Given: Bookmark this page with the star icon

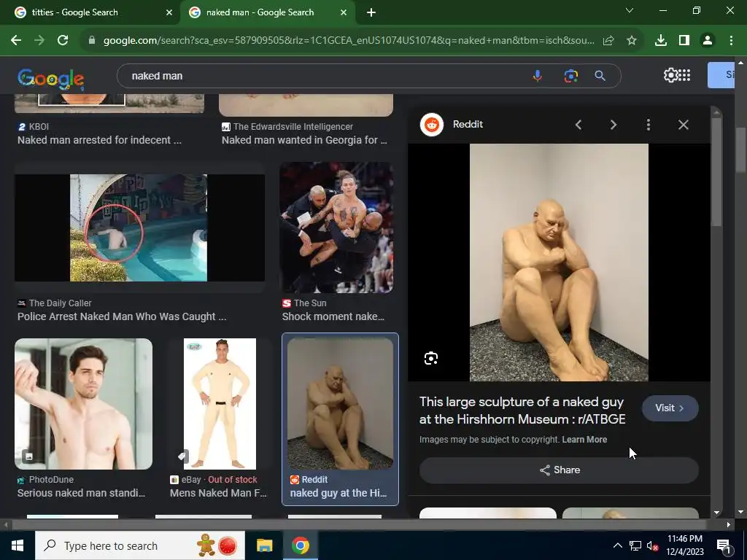Looking at the screenshot, I should point(632,41).
